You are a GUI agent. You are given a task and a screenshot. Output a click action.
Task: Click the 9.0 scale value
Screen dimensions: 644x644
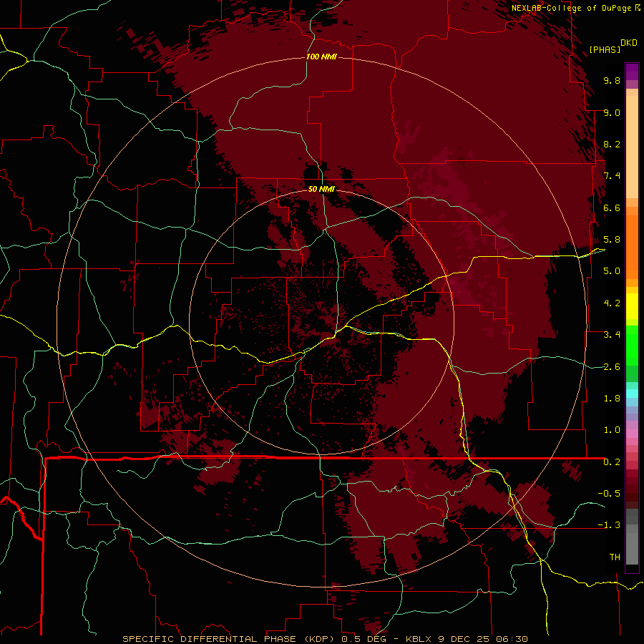tap(612, 112)
